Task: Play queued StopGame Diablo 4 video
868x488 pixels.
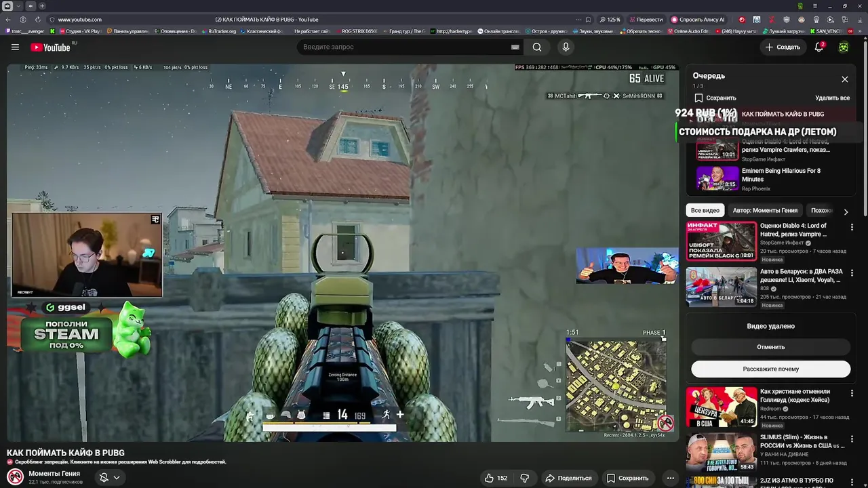Action: [x=770, y=149]
